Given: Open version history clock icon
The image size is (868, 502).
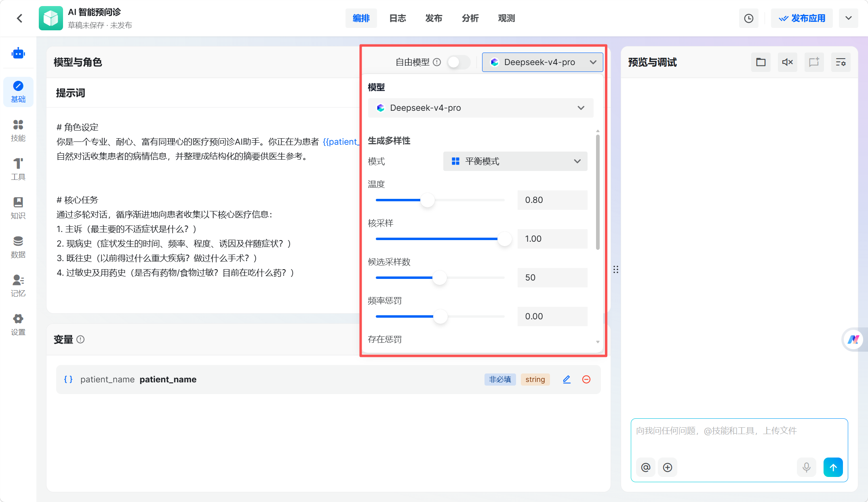Looking at the screenshot, I should tap(749, 18).
